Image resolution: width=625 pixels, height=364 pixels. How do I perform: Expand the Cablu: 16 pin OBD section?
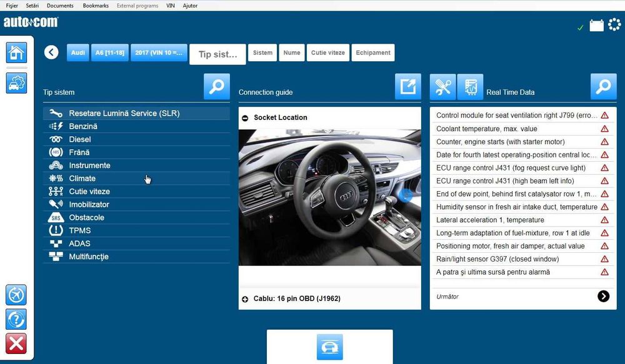245,299
